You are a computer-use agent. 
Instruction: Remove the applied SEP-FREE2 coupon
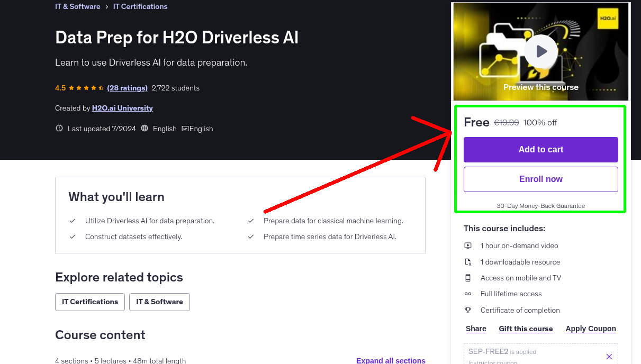click(609, 356)
